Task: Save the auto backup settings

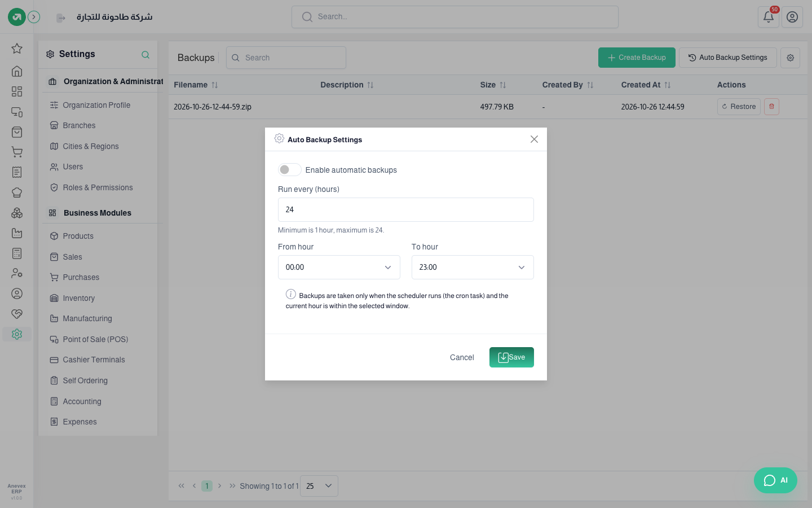Action: [x=511, y=357]
